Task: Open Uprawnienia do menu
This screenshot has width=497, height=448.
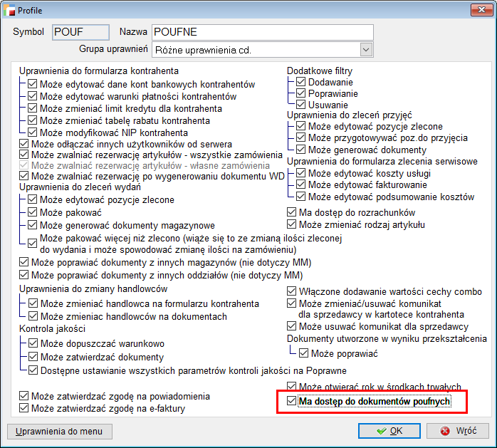Action: 59,431
